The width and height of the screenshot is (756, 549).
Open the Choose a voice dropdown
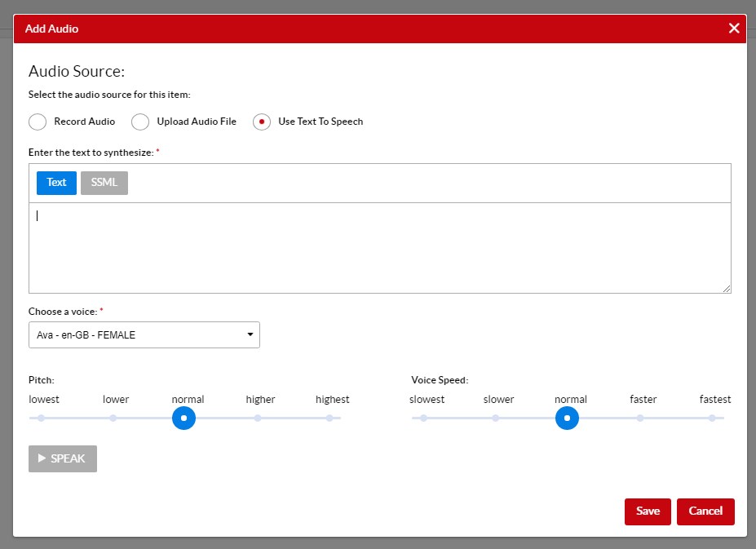[x=144, y=335]
